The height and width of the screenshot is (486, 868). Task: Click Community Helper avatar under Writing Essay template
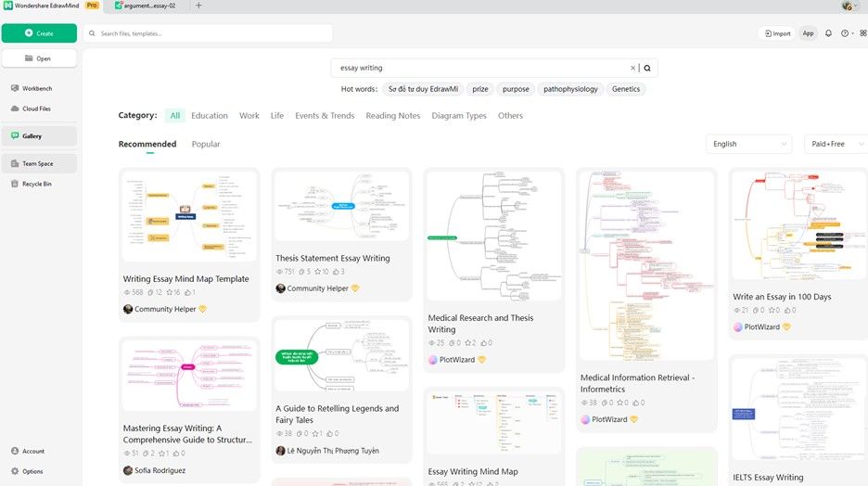click(x=128, y=309)
